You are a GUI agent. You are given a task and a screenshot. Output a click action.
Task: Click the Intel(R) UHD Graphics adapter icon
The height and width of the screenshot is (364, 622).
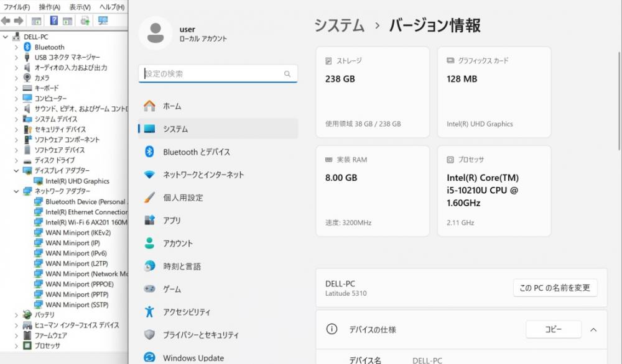(39, 181)
